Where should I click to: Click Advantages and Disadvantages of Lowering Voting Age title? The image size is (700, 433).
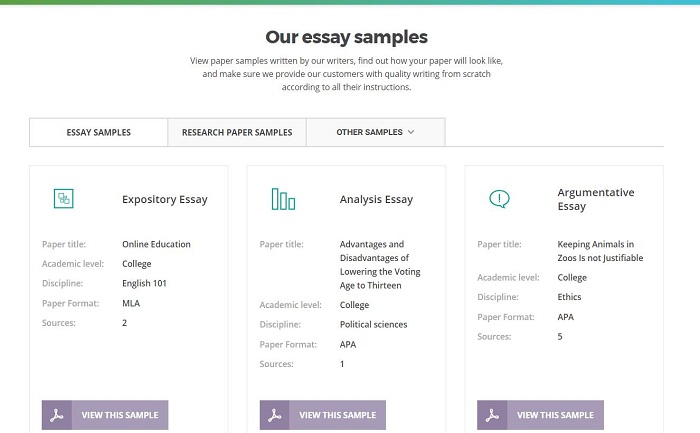click(380, 265)
